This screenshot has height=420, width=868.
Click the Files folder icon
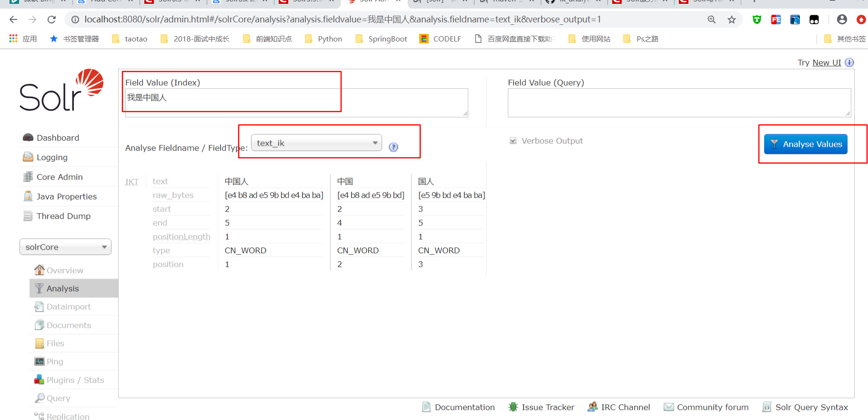coord(40,343)
